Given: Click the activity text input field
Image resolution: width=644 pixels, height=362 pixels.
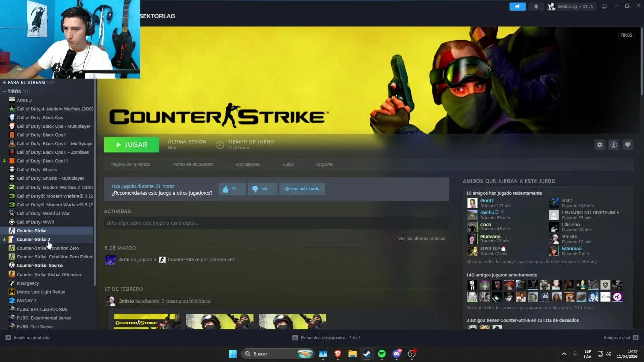Looking at the screenshot, I should (276, 223).
